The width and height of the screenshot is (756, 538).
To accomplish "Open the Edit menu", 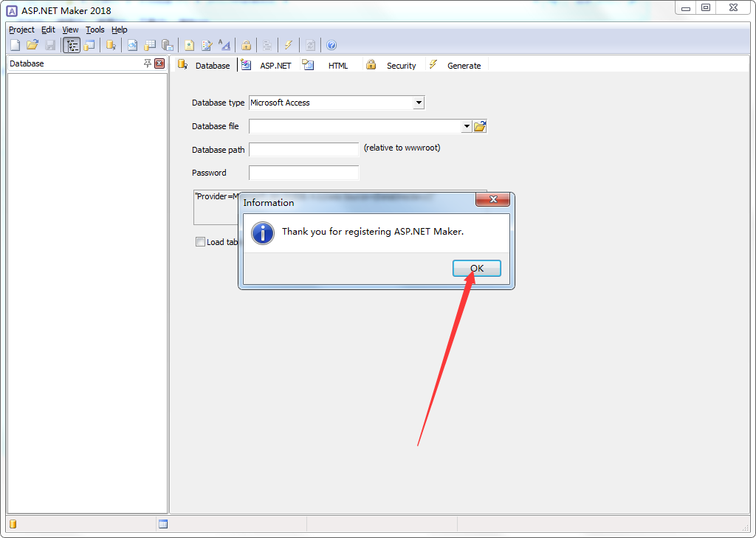I will 48,30.
